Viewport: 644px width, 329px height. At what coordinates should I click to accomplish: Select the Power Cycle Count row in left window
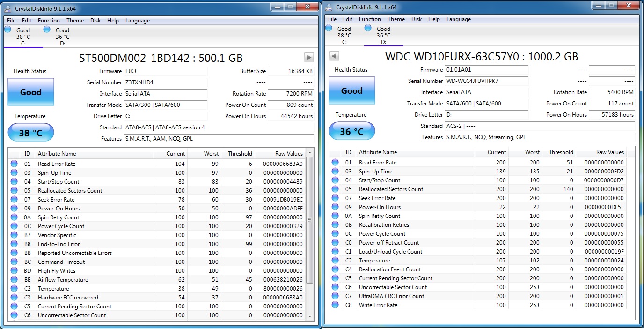click(157, 226)
